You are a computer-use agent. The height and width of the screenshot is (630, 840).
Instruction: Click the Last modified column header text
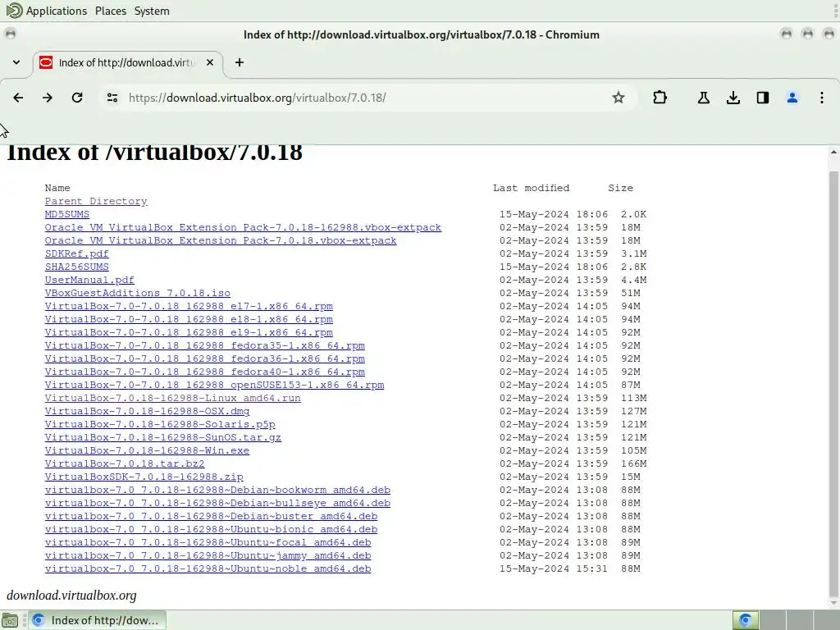tap(531, 188)
